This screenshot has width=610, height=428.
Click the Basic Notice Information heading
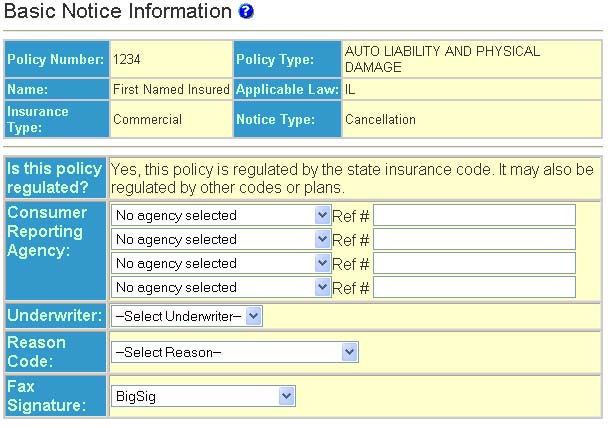tap(118, 12)
